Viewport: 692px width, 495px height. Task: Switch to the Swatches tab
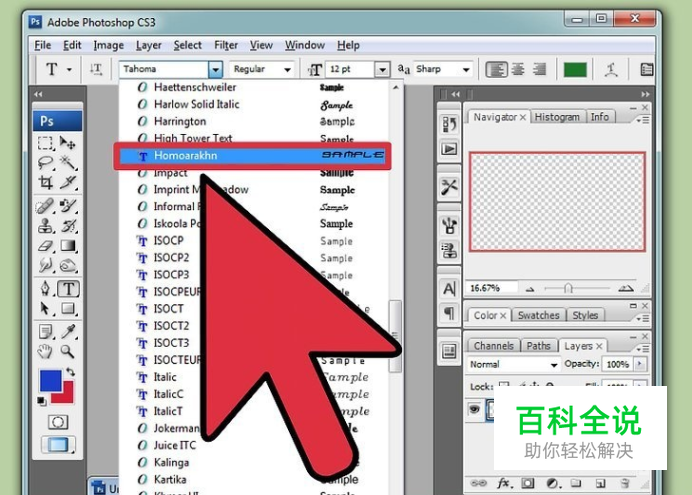click(538, 315)
